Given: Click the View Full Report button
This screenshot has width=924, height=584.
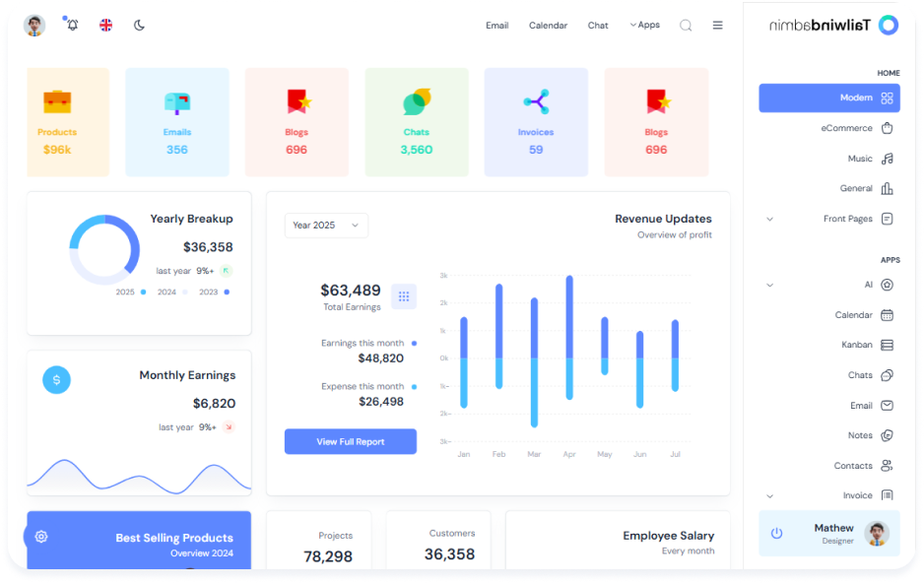Looking at the screenshot, I should (x=350, y=442).
